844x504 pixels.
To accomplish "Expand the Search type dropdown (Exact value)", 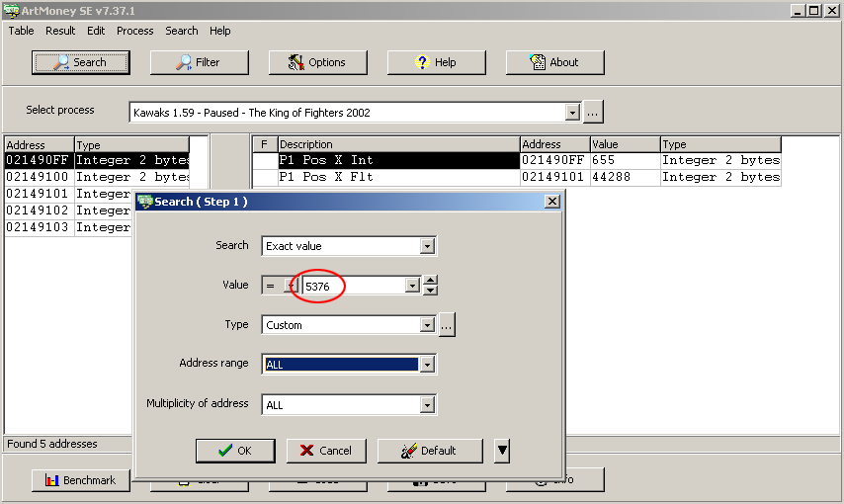I will coord(427,246).
